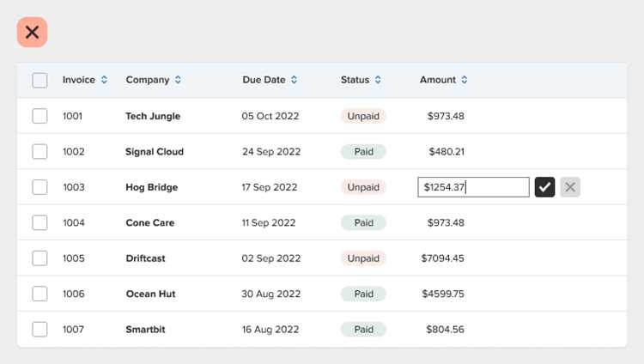Sort by Invoice column arrows
This screenshot has width=644, height=364.
(x=104, y=80)
